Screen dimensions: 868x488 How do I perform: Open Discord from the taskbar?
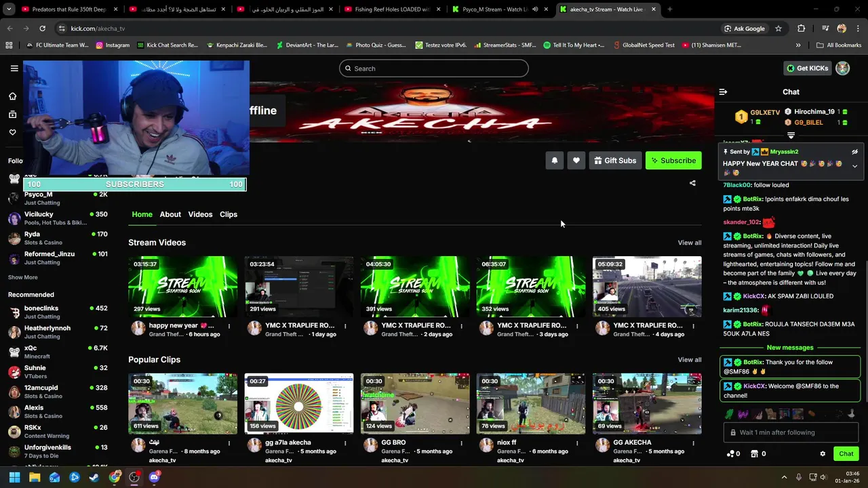(154, 477)
